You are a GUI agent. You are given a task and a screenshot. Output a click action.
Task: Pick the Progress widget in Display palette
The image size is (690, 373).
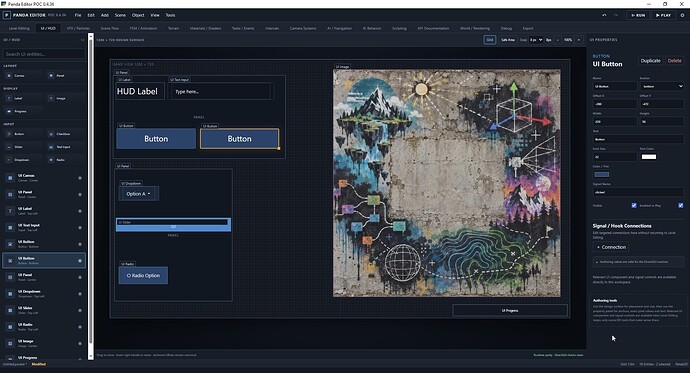pyautogui.click(x=23, y=111)
